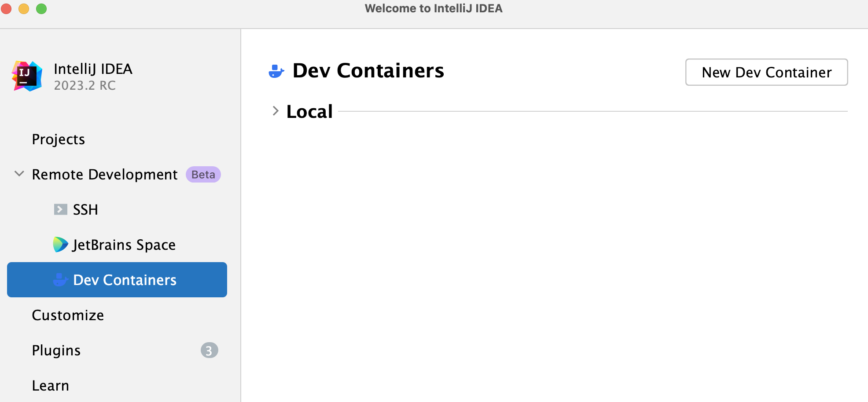The image size is (868, 402).
Task: Open the Customize tab
Action: tap(68, 315)
